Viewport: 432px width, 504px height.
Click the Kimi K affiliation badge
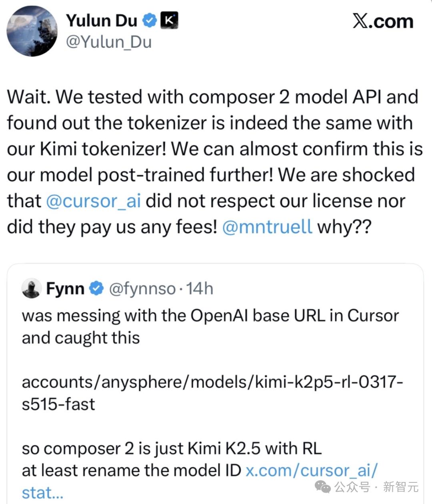tap(169, 20)
